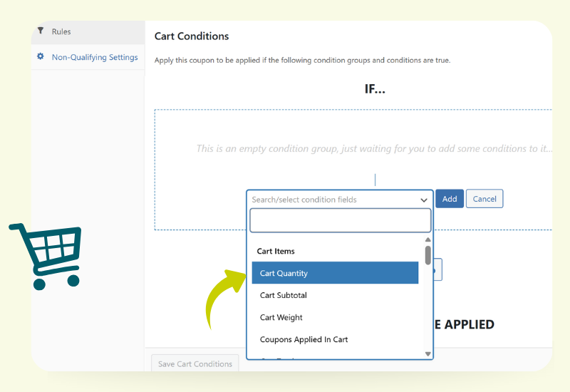570x392 pixels.
Task: Click the dropdown list scroll down arrow
Action: pos(428,354)
